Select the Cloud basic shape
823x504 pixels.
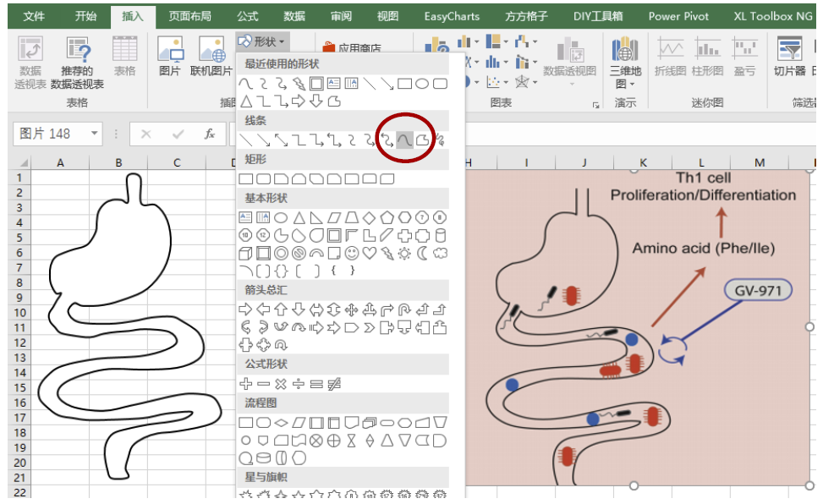point(440,254)
